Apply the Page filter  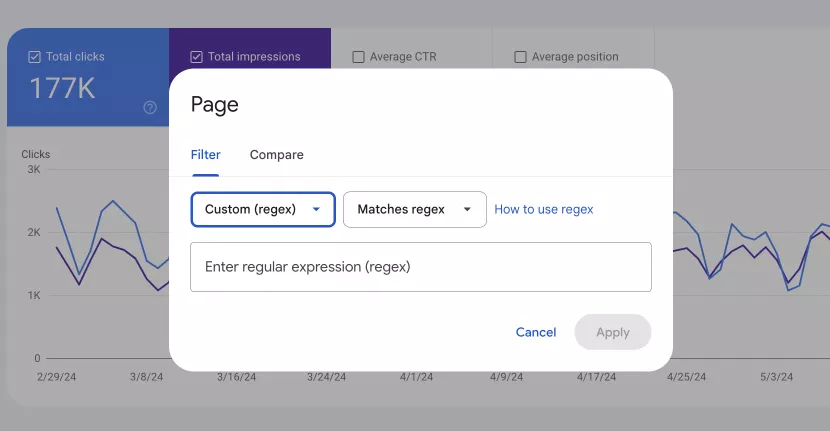(613, 332)
